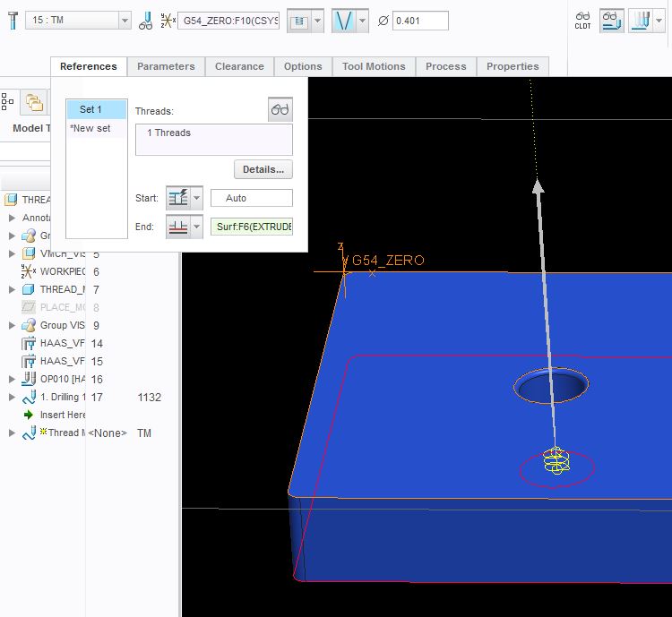The width and height of the screenshot is (672, 617).
Task: Select Set 1 in the set list
Action: pos(97,109)
